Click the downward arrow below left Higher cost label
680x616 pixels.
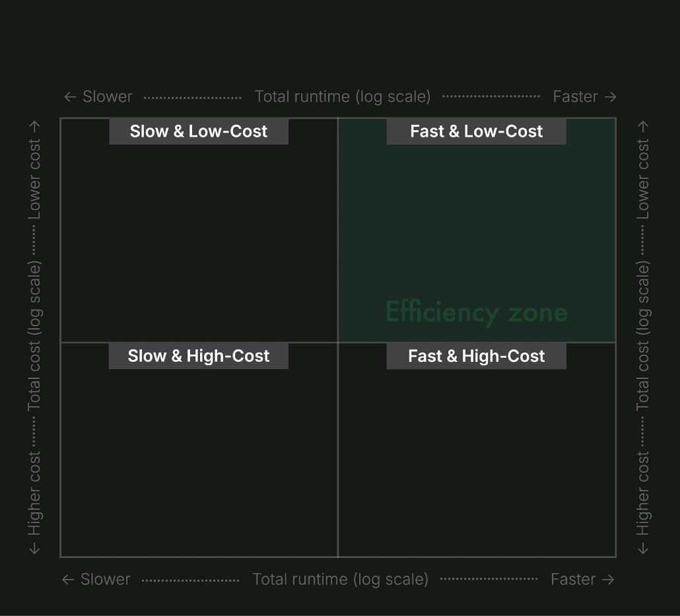[x=34, y=547]
